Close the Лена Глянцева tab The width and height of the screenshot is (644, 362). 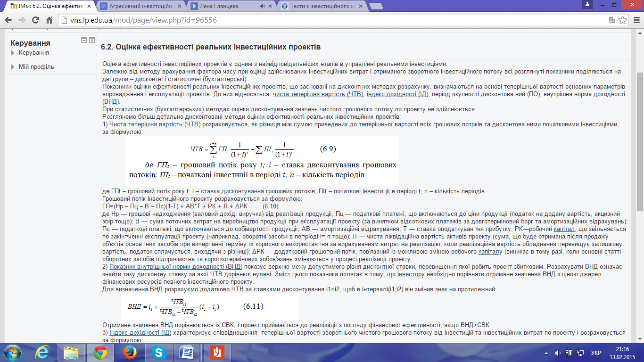pos(270,7)
